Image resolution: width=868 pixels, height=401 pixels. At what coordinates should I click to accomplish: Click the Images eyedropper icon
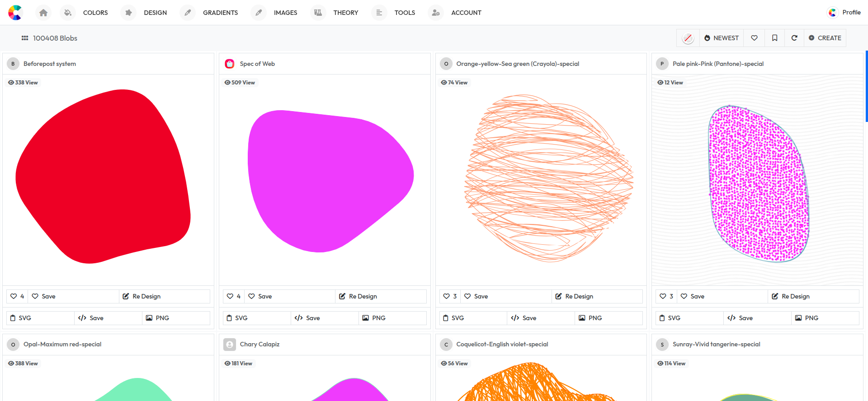259,13
